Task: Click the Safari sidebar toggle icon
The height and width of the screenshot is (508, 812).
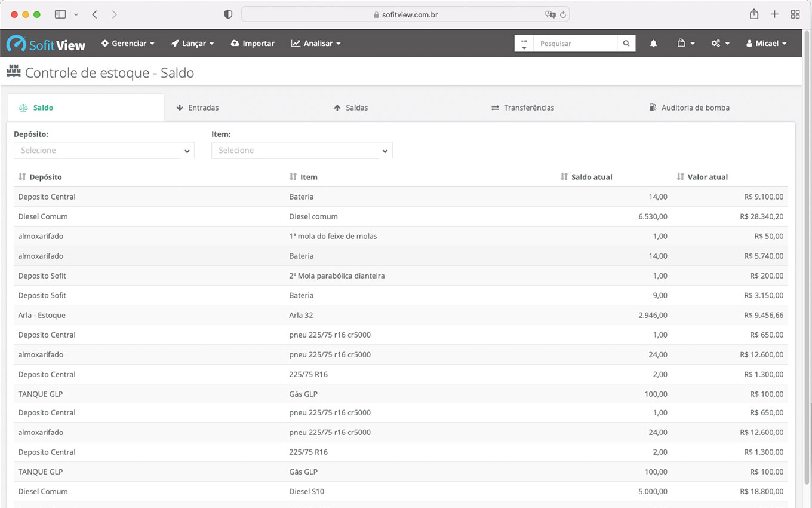Action: point(60,14)
